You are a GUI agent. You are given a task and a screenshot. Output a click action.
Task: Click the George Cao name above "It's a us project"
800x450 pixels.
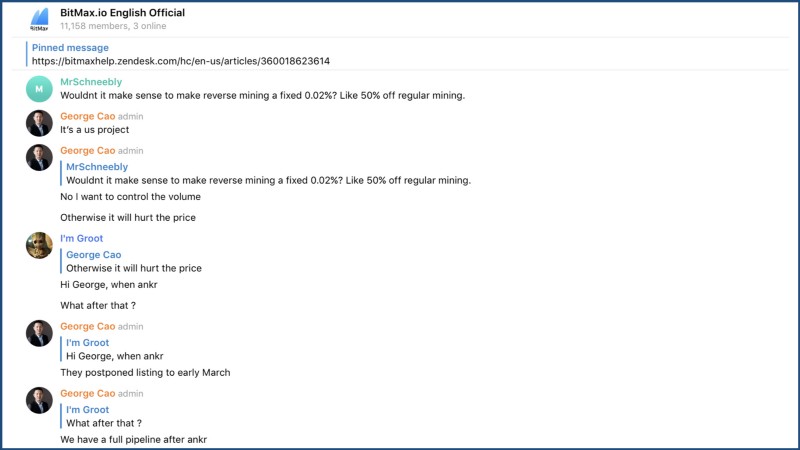coord(87,116)
